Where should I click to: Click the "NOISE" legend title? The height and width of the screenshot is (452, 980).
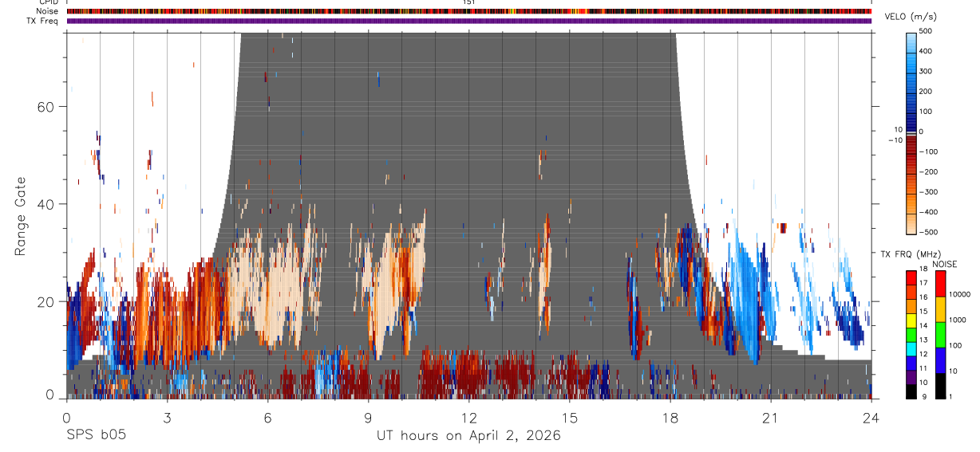945,264
